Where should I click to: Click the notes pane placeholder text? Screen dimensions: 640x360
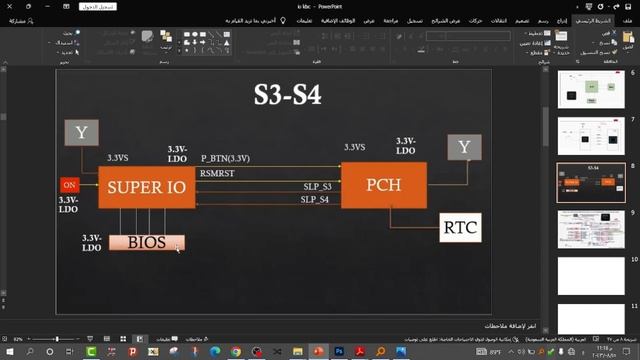point(510,326)
